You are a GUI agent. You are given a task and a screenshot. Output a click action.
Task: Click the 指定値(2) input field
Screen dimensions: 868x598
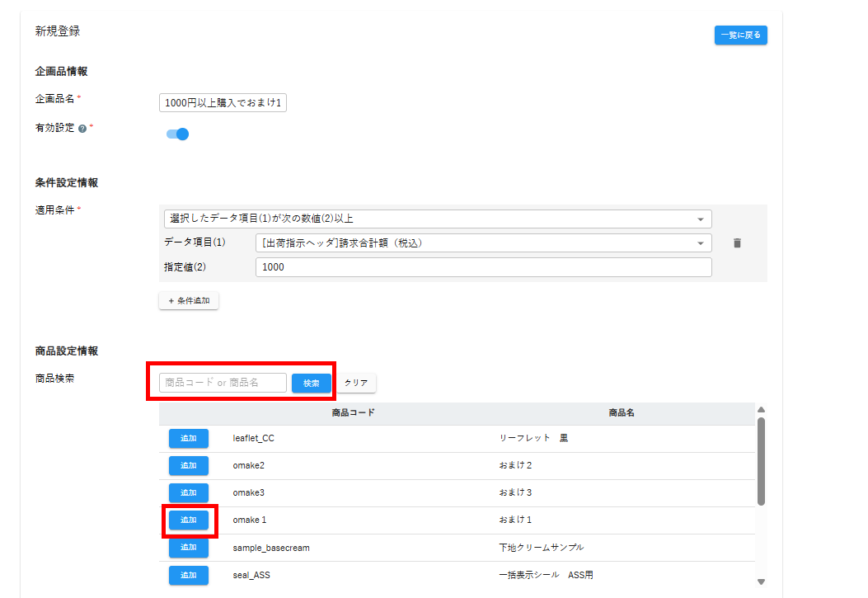pos(483,267)
